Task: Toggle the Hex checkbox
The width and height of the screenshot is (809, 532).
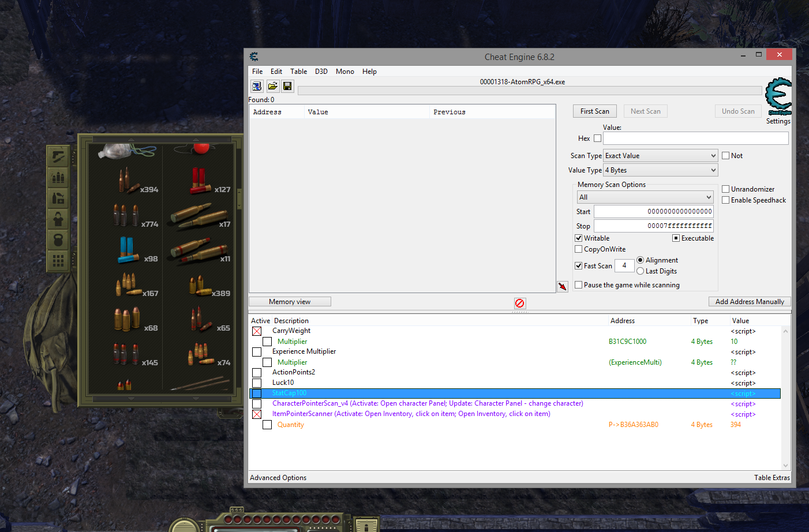Action: coord(597,138)
